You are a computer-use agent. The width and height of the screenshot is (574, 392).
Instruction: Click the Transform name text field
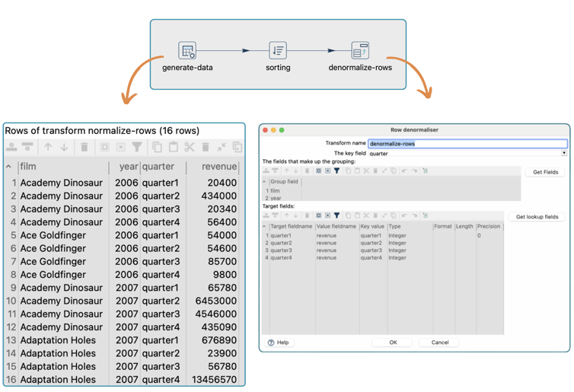point(467,143)
